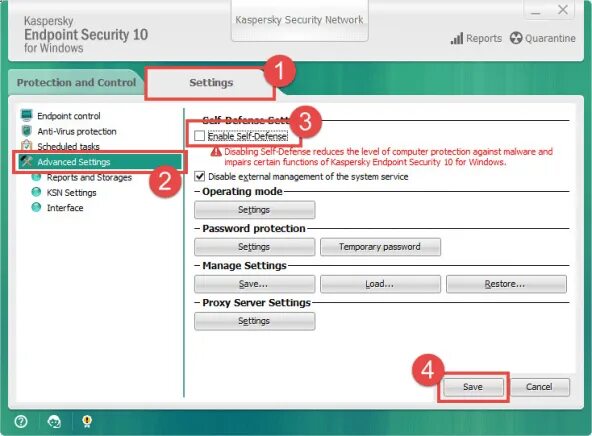Close the Kaspersky window
592x436 pixels.
pyautogui.click(x=563, y=10)
